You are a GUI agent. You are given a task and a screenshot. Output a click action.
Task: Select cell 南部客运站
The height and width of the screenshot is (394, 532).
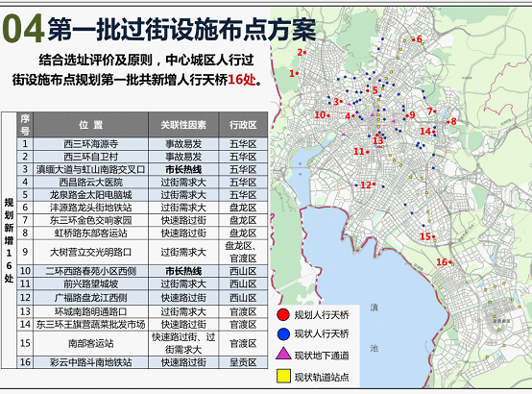[x=90, y=343]
